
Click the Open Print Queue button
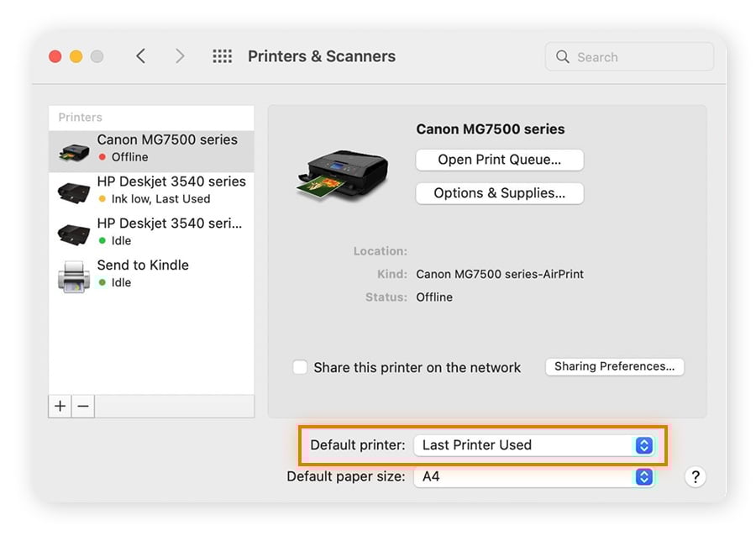[x=499, y=160]
